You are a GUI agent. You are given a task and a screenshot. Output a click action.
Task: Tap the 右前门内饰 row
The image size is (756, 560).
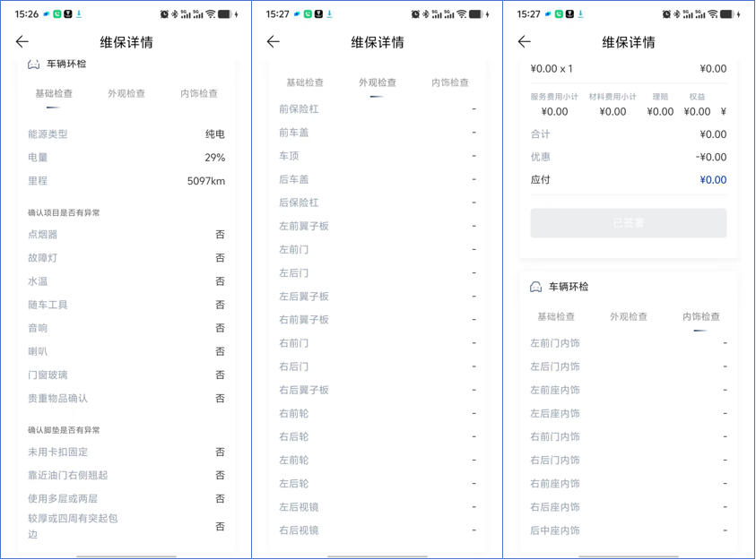[x=629, y=436]
